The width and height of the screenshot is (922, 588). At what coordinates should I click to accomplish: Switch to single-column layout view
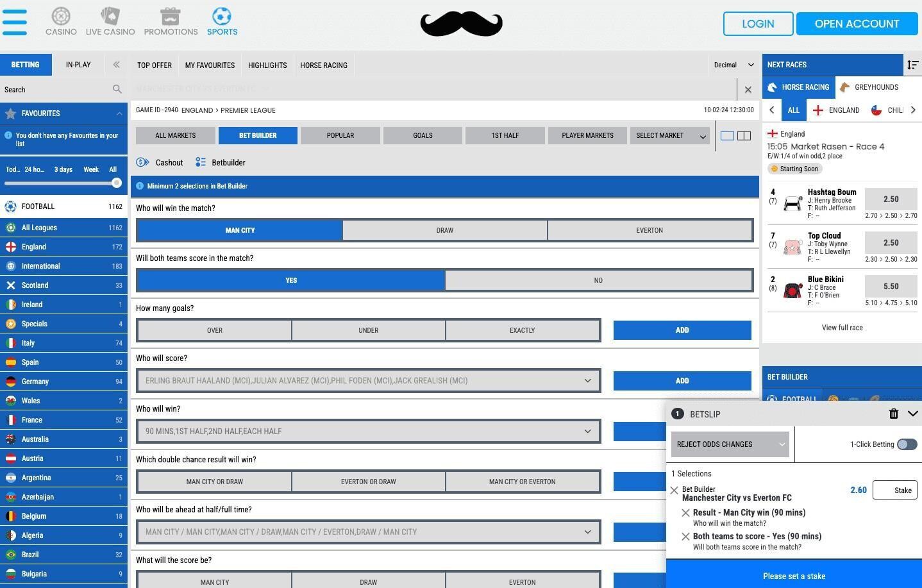[727, 135]
